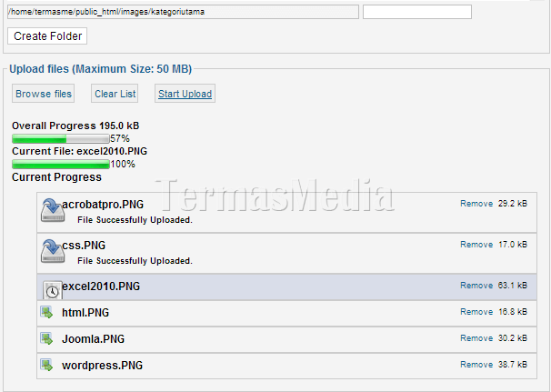The image size is (551, 392).
Task: Click the Overall Progress 195.0 kB label
Action: click(x=75, y=126)
